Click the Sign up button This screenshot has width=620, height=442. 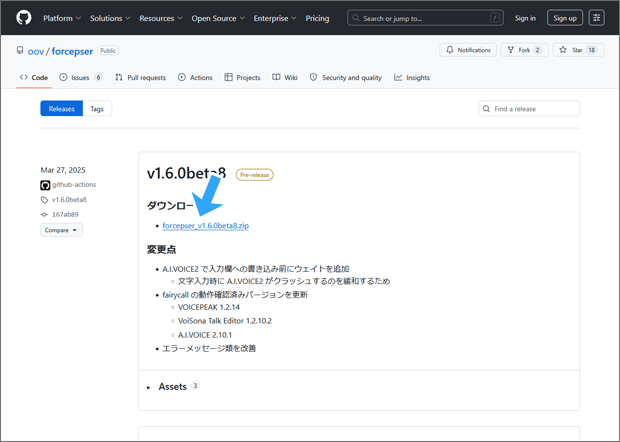point(565,18)
